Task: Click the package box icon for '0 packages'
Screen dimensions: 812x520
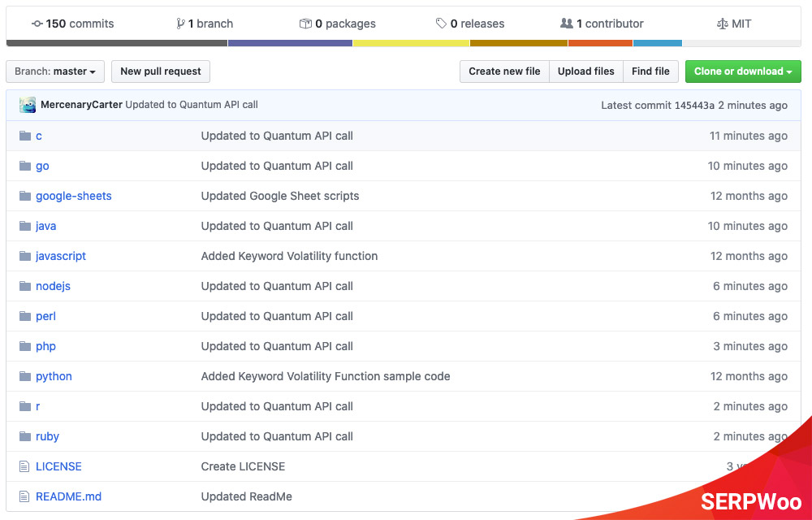Action: [306, 24]
